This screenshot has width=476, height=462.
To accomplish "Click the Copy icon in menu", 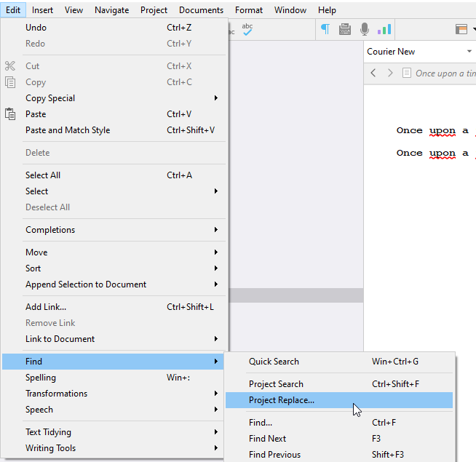I will click(x=10, y=82).
